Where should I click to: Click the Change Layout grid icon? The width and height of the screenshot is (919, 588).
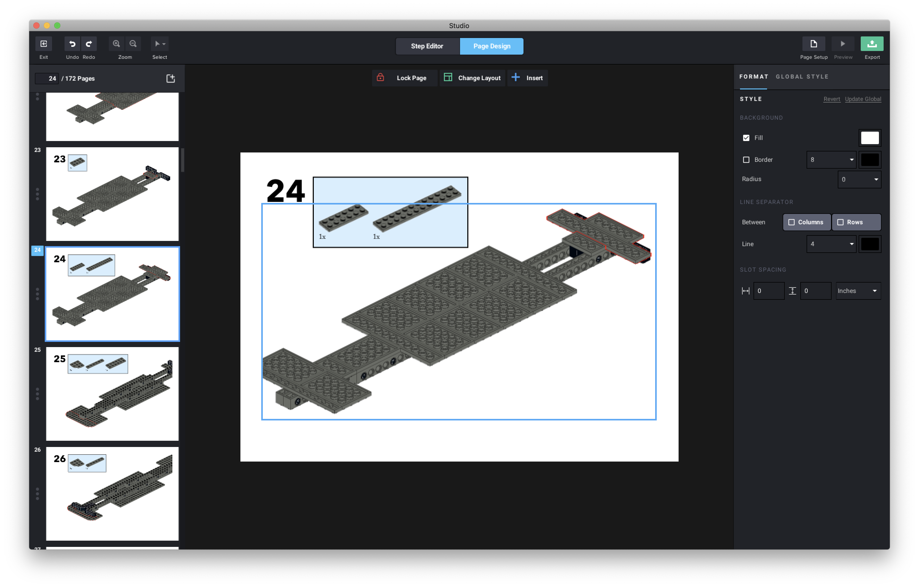tap(448, 78)
